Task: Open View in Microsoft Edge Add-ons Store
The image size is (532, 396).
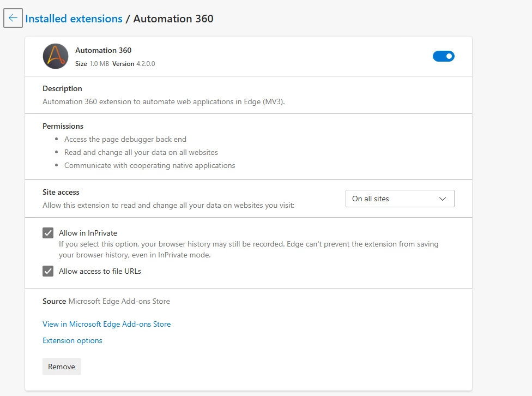Action: point(106,324)
